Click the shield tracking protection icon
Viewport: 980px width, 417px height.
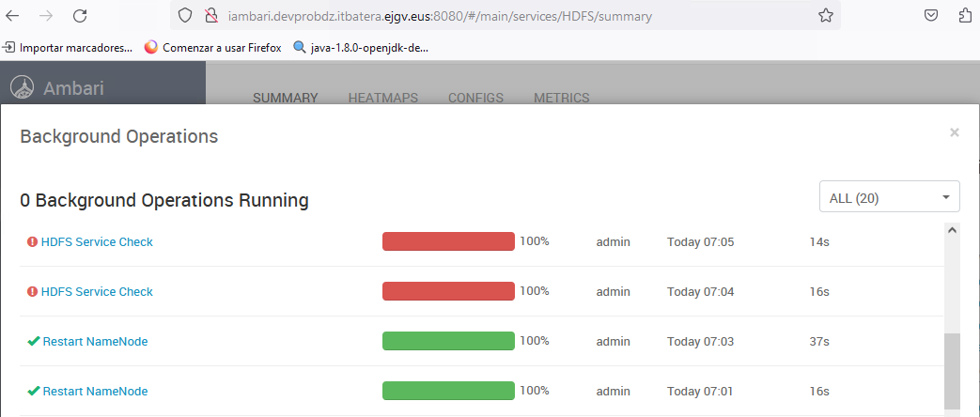[x=185, y=16]
